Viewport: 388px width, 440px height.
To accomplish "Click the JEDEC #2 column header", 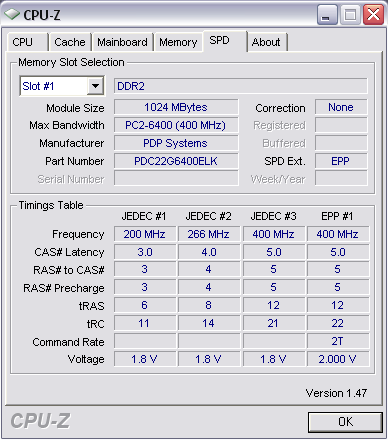I will click(x=208, y=216).
